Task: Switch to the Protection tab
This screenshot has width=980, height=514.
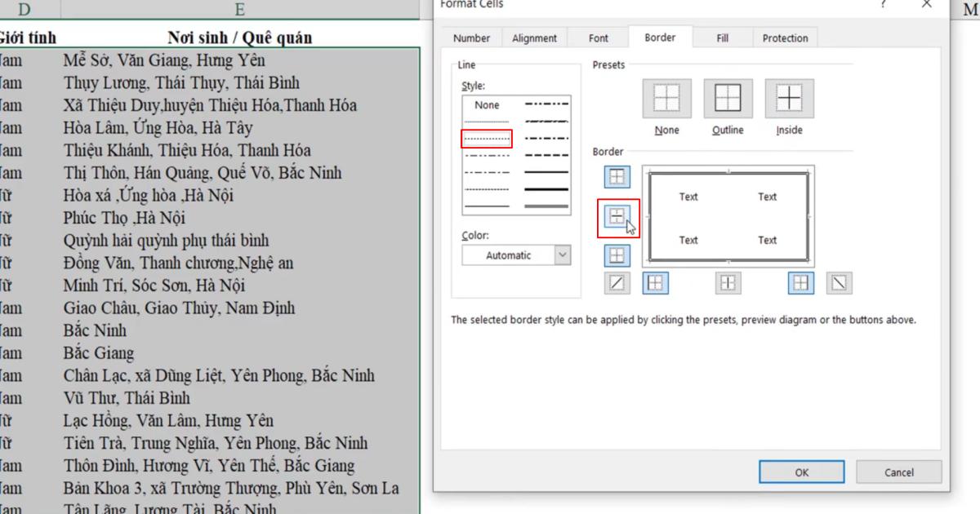Action: click(784, 38)
